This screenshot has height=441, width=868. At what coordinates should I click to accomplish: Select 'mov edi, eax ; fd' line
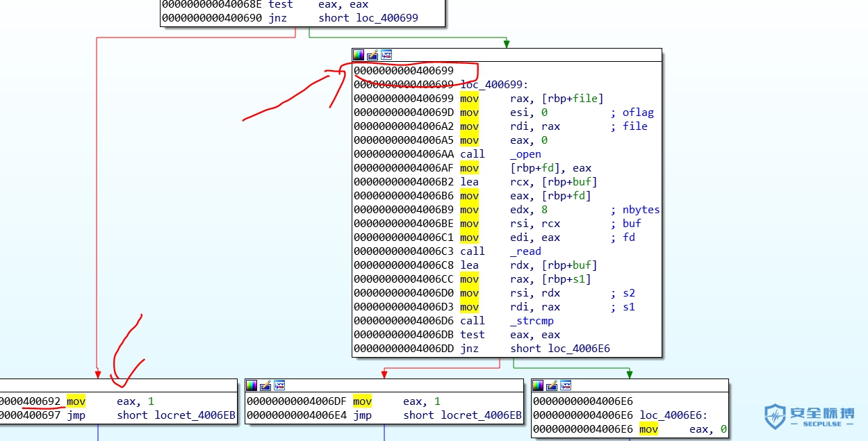[494, 238]
